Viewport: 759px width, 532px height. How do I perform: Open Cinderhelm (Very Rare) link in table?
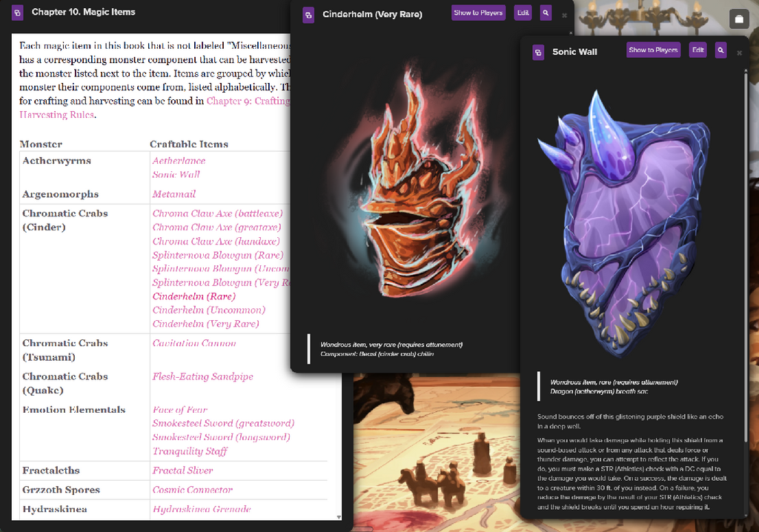coord(205,324)
